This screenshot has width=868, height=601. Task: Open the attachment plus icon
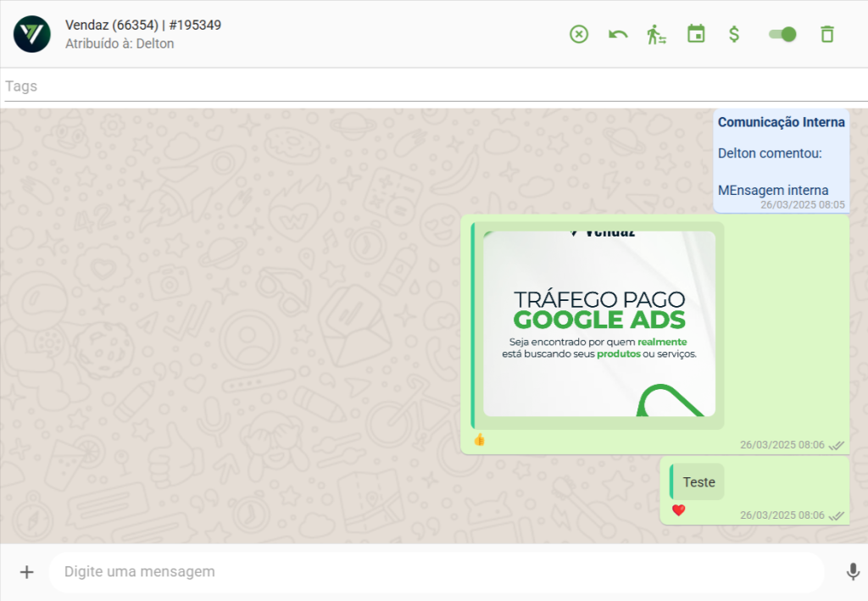26,571
